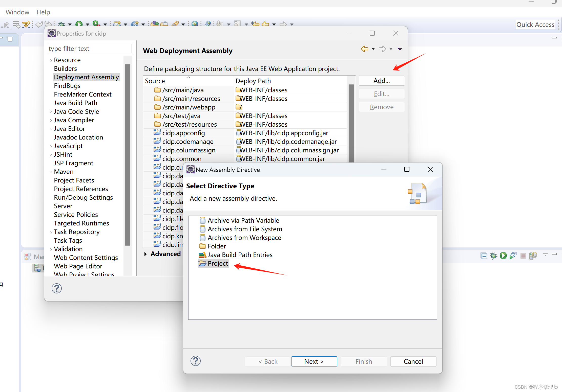
Task: Open dropdown beside the toolbar Debug icon
Action: point(70,25)
